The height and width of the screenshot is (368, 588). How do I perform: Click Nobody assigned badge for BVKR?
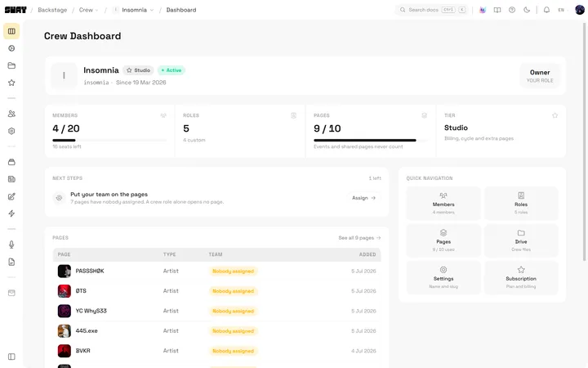pos(234,351)
